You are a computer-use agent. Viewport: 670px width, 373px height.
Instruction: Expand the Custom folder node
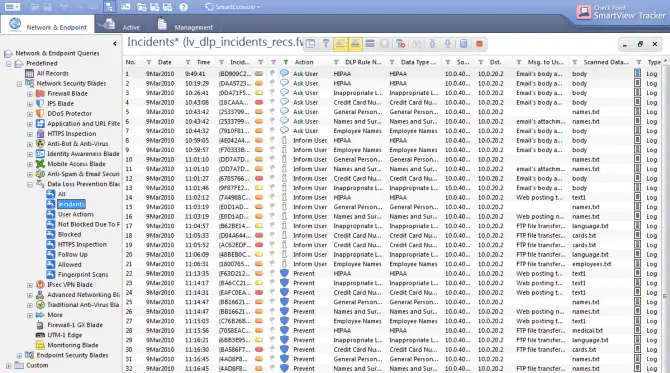[9, 366]
